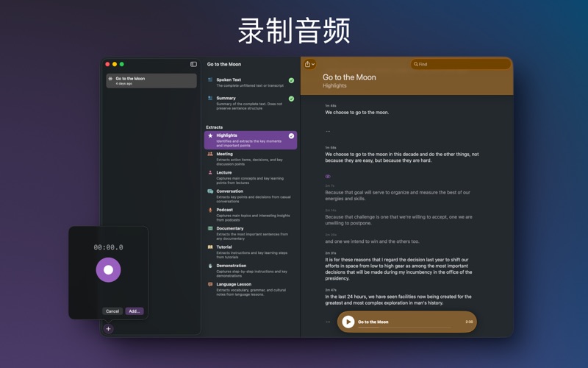Click the purple record button
Image resolution: width=588 pixels, height=368 pixels.
click(108, 269)
